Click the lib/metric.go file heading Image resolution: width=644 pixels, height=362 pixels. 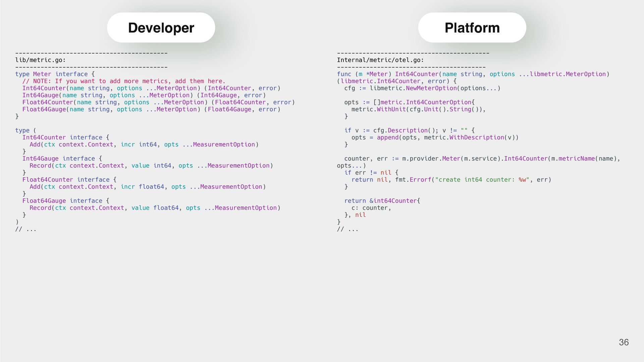41,60
